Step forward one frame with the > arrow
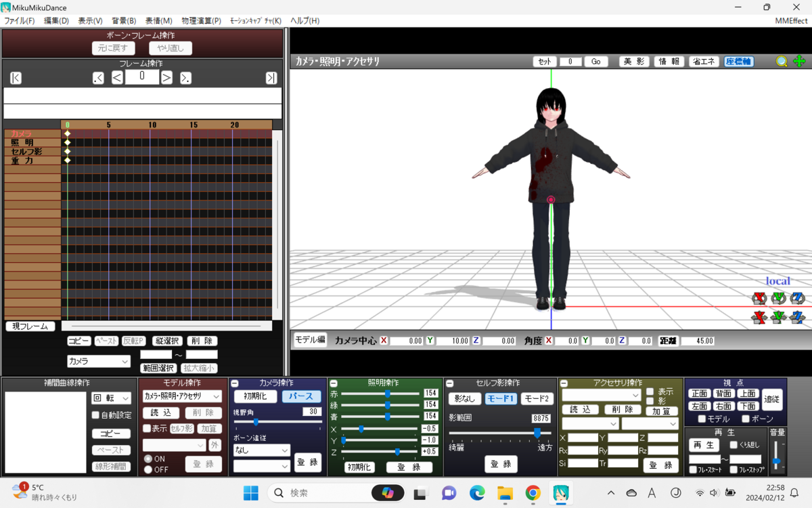The height and width of the screenshot is (508, 812). [166, 77]
